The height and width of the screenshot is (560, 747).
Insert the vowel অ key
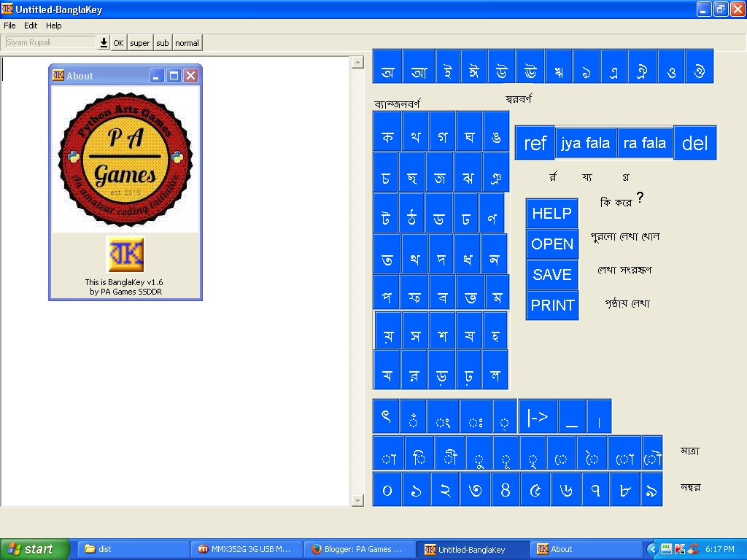pyautogui.click(x=387, y=66)
